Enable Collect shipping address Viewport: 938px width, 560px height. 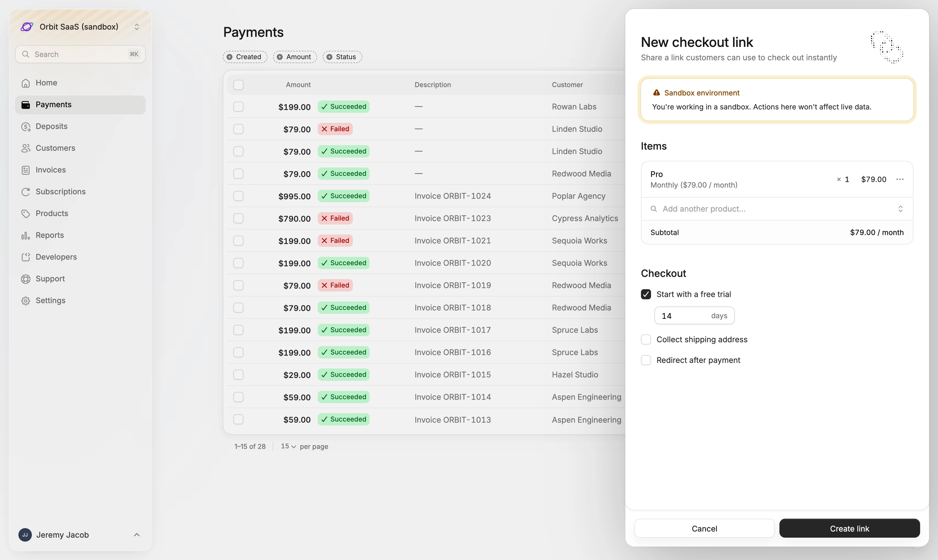[646, 339]
